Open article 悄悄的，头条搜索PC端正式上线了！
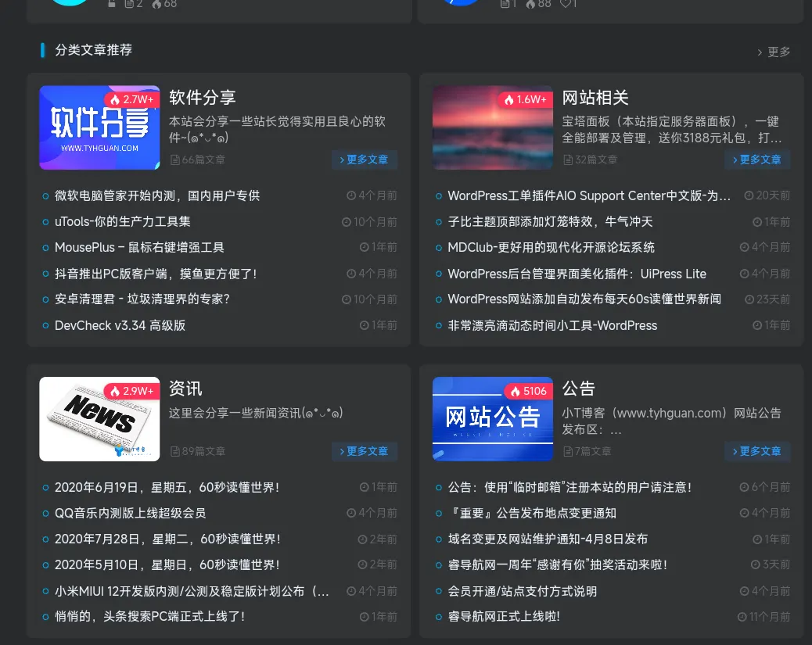 tap(149, 617)
